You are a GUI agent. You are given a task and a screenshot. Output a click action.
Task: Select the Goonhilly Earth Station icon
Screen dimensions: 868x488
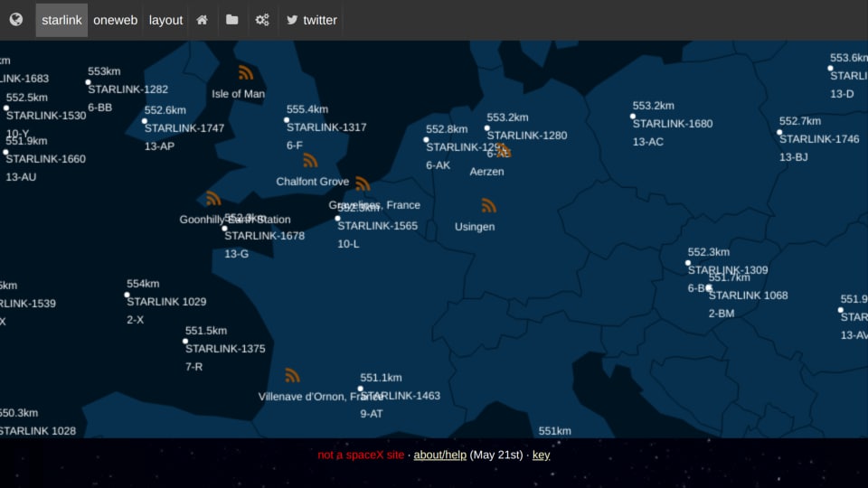click(213, 198)
